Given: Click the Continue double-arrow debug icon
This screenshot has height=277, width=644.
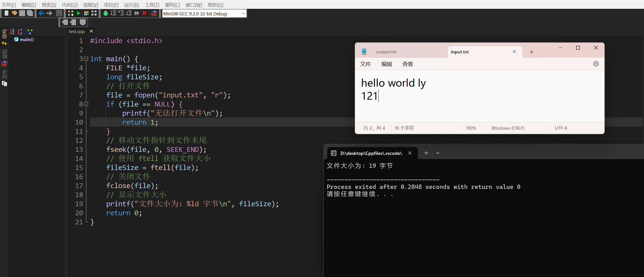Looking at the screenshot, I should point(137,13).
